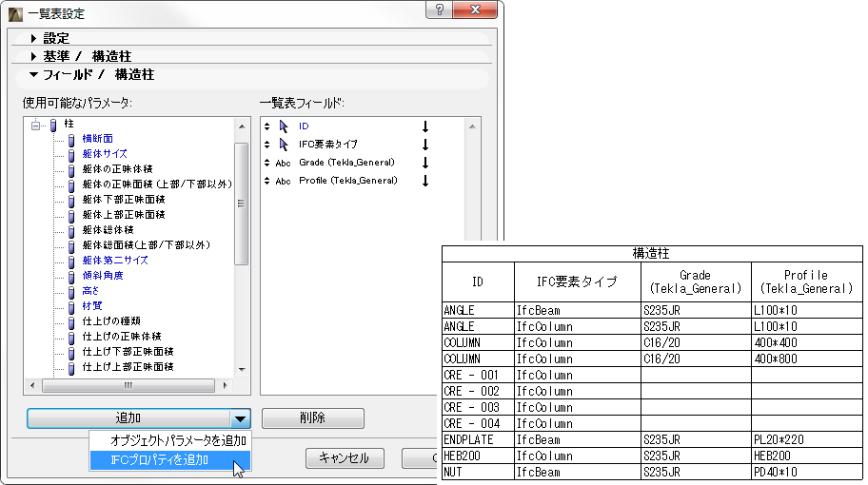Click the reorder handle for Grade field

[266, 163]
